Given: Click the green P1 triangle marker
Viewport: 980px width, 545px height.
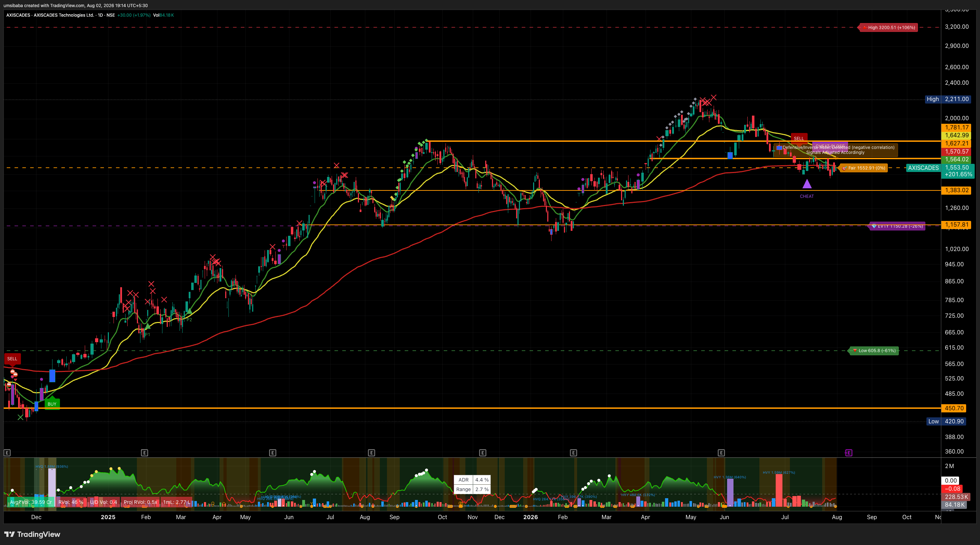Looking at the screenshot, I should [x=148, y=326].
